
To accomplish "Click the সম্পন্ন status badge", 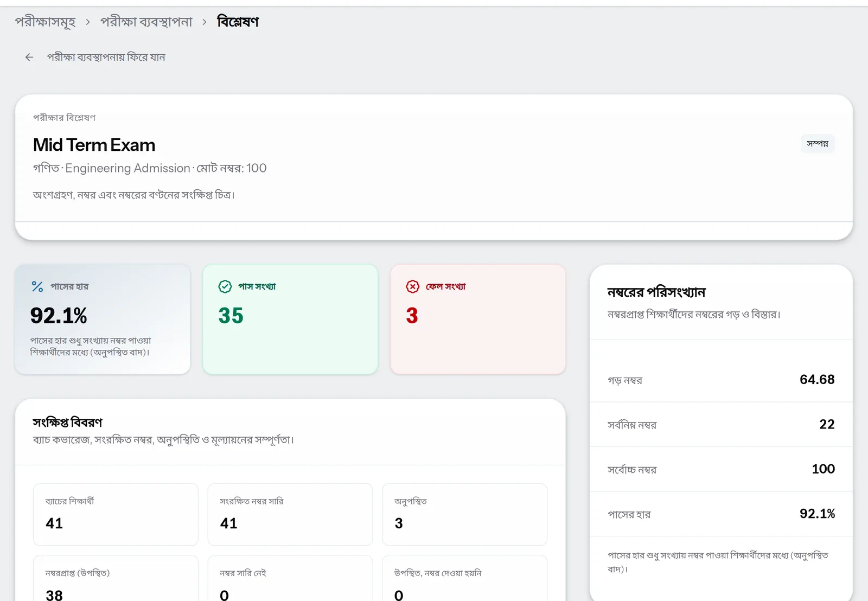I will click(818, 144).
